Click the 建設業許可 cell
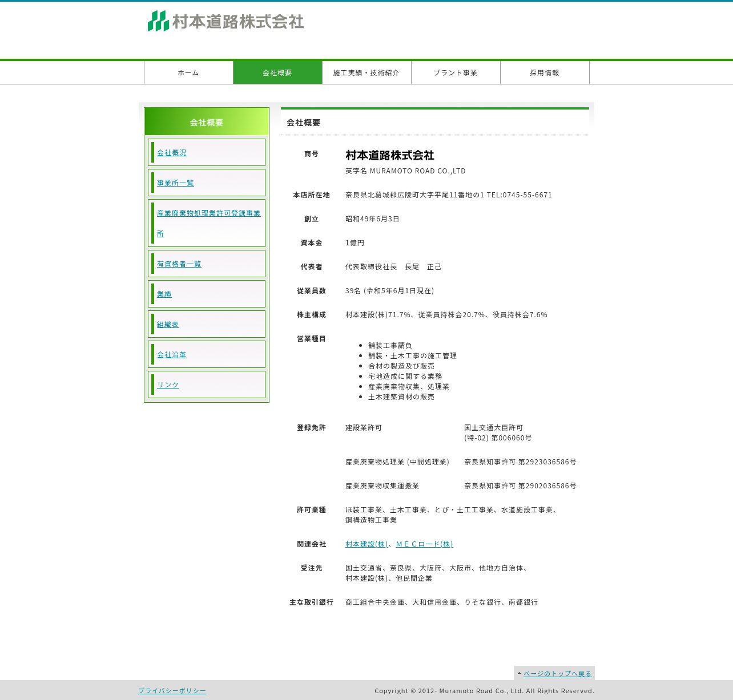 tap(364, 428)
